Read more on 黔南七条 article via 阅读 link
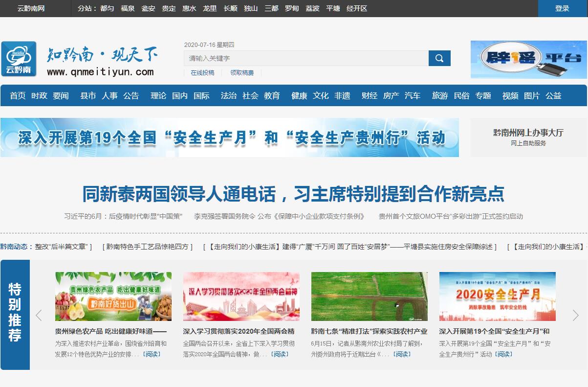 click(402, 354)
